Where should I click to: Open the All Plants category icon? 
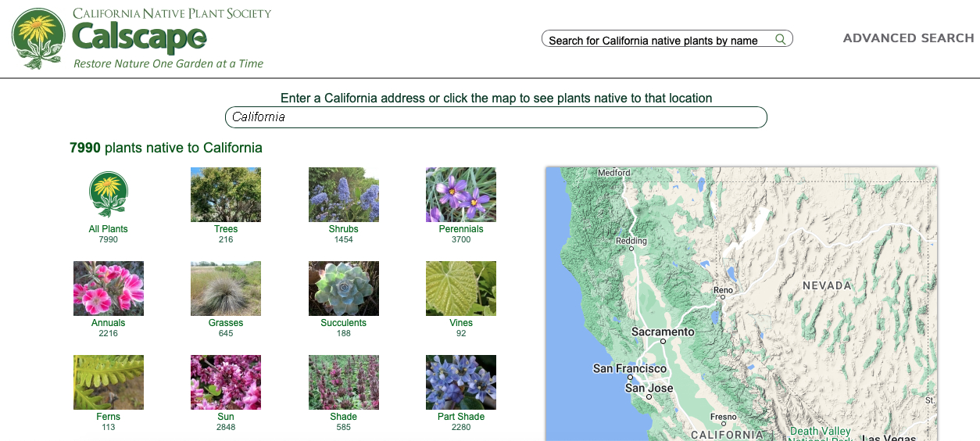pos(109,195)
